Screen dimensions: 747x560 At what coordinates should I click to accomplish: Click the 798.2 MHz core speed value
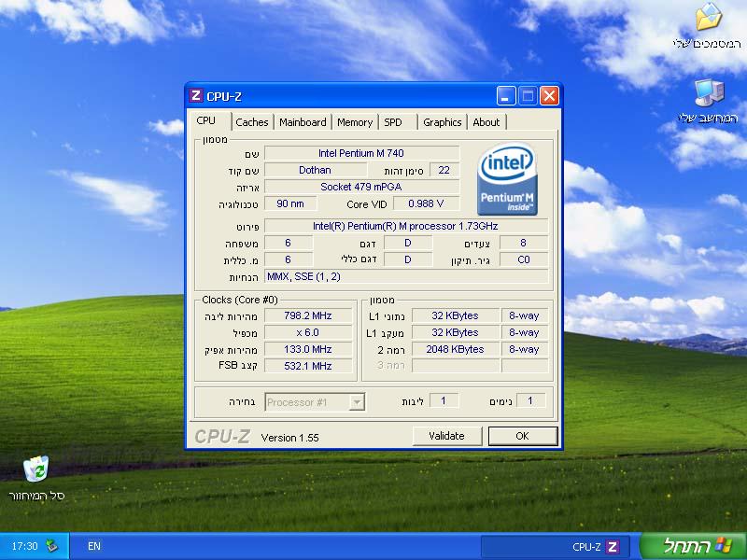308,315
